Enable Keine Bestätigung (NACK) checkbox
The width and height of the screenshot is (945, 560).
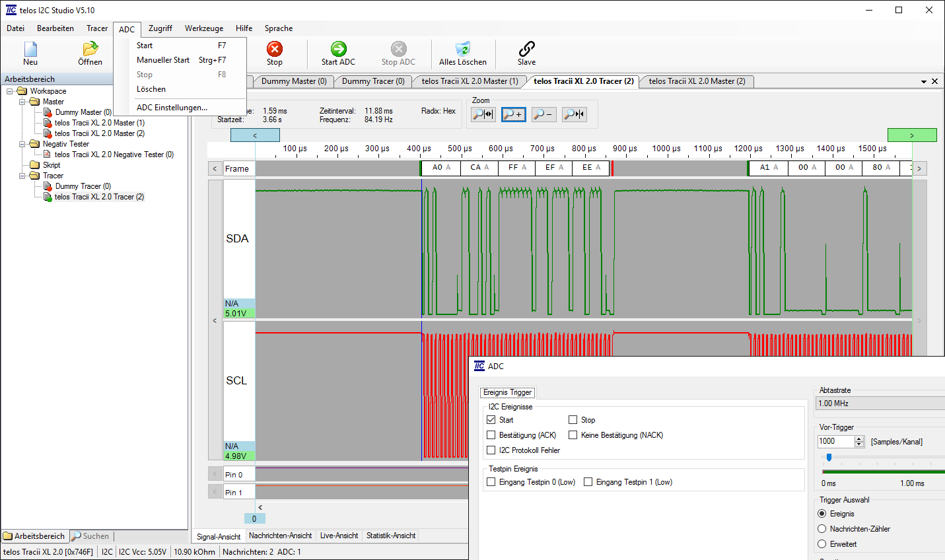click(x=573, y=435)
